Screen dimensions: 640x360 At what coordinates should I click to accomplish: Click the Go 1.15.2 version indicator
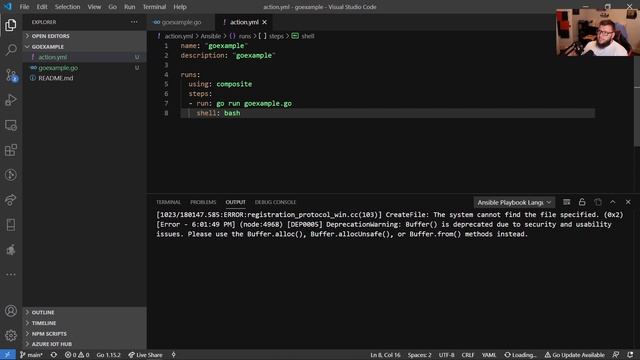(x=108, y=355)
